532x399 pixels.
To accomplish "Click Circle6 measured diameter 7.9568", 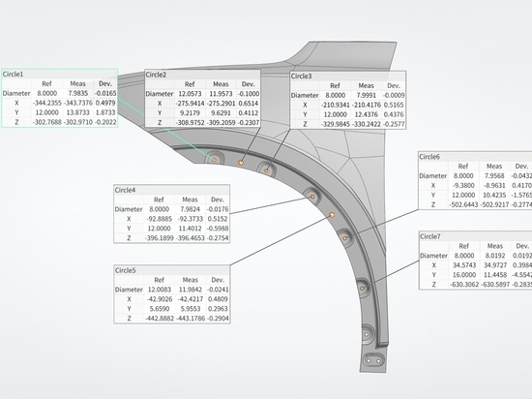I will (494, 176).
